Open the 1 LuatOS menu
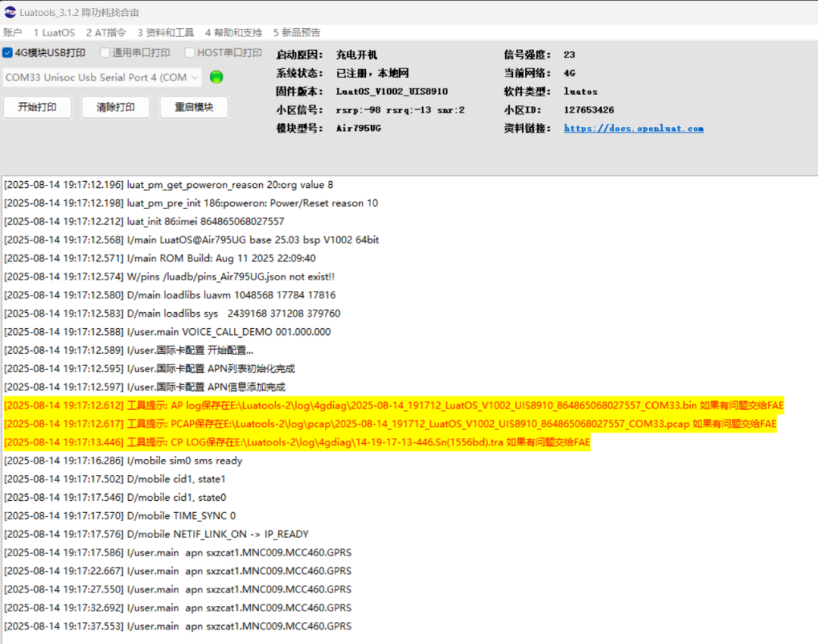Screen dimensions: 818x644 [55, 33]
